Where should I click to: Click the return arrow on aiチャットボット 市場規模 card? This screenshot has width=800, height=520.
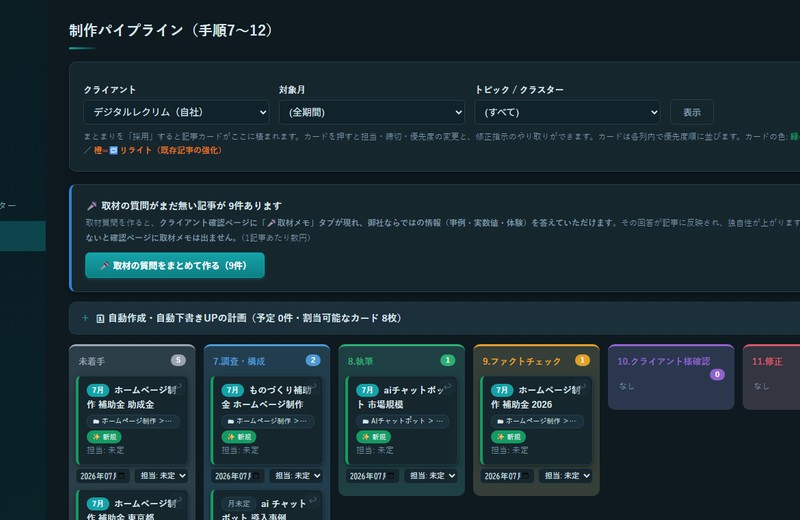(447, 387)
